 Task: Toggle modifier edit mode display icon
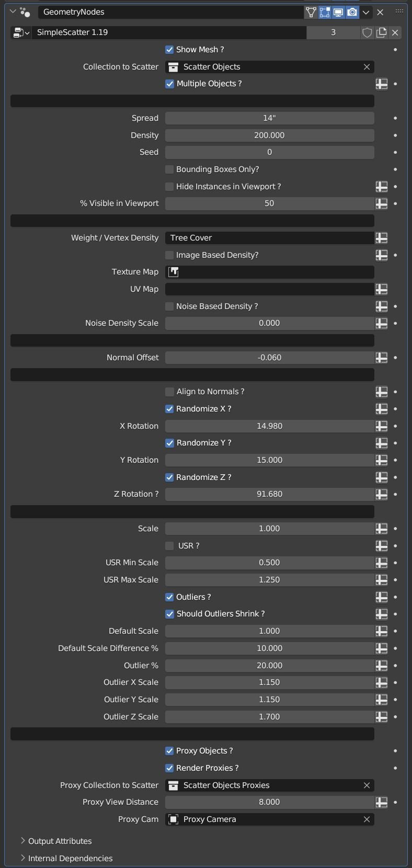pyautogui.click(x=325, y=12)
